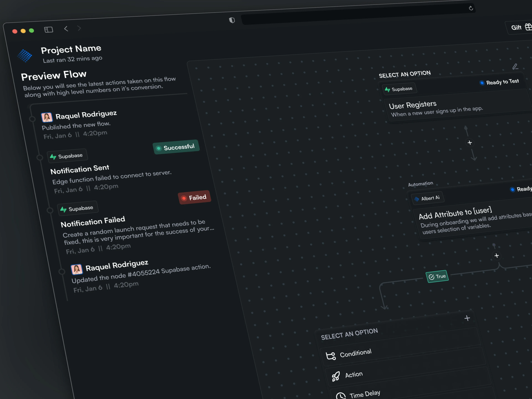Screen dimensions: 532x399
Task: Reload the page with the refresh icon
Action: 471,8
